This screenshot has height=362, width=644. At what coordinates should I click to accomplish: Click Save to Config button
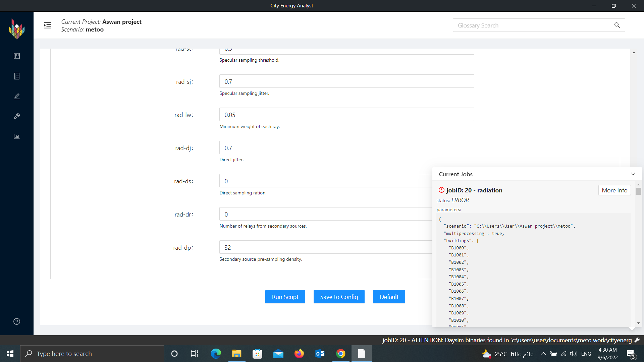[x=339, y=297]
